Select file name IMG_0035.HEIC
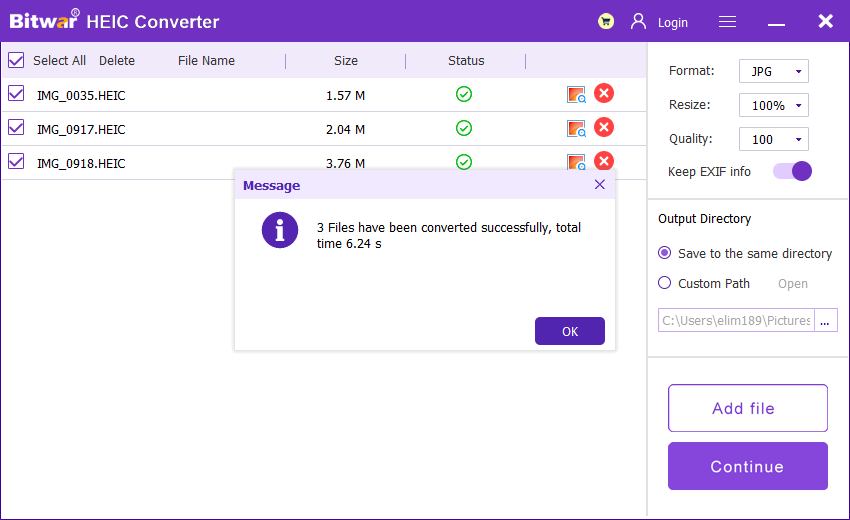Screen dimensions: 850x520 pyautogui.click(x=81, y=95)
